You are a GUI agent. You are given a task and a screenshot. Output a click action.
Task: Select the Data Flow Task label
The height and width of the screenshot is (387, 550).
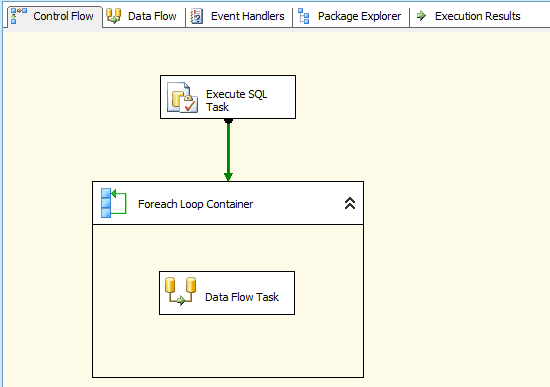click(x=242, y=297)
